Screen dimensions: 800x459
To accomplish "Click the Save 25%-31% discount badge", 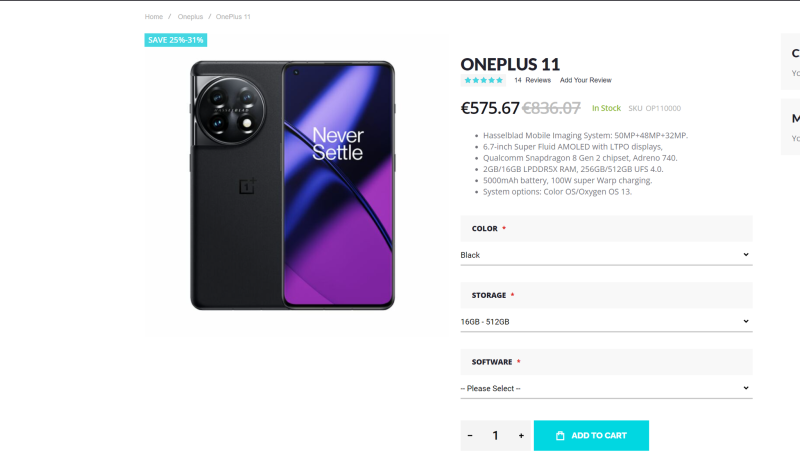I will coord(175,40).
